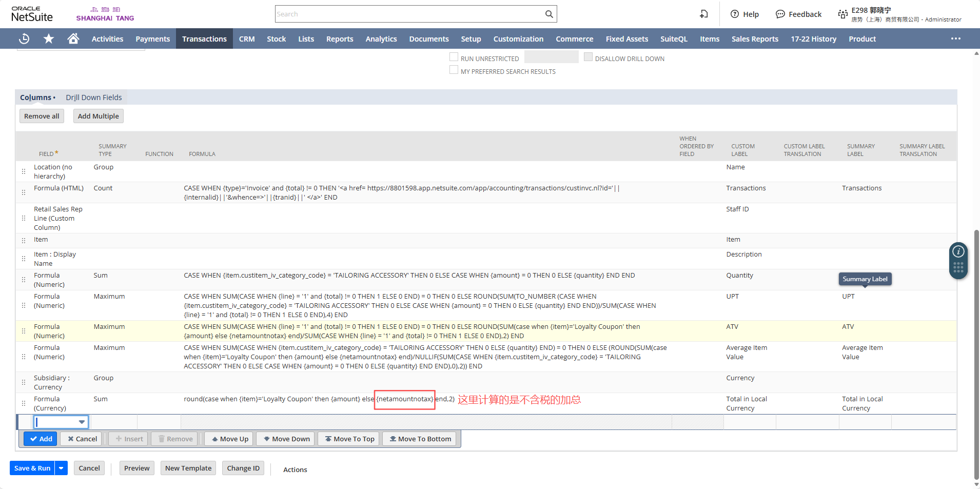Grab the drag handle for ATV formula row

(24, 331)
